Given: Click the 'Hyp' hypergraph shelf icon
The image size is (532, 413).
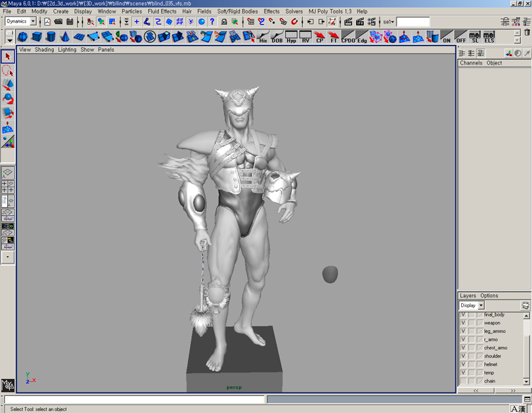Looking at the screenshot, I should point(292,36).
